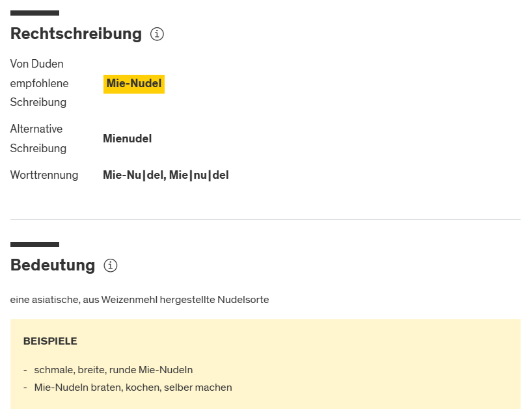Open the info icon next to Bedeutung
Viewport: 531px width, 420px height.
click(111, 265)
